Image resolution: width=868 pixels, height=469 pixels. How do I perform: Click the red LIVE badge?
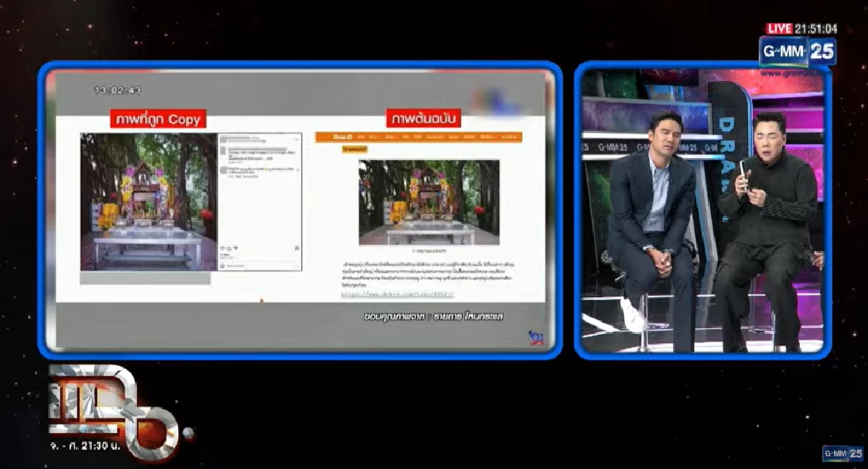coord(779,29)
